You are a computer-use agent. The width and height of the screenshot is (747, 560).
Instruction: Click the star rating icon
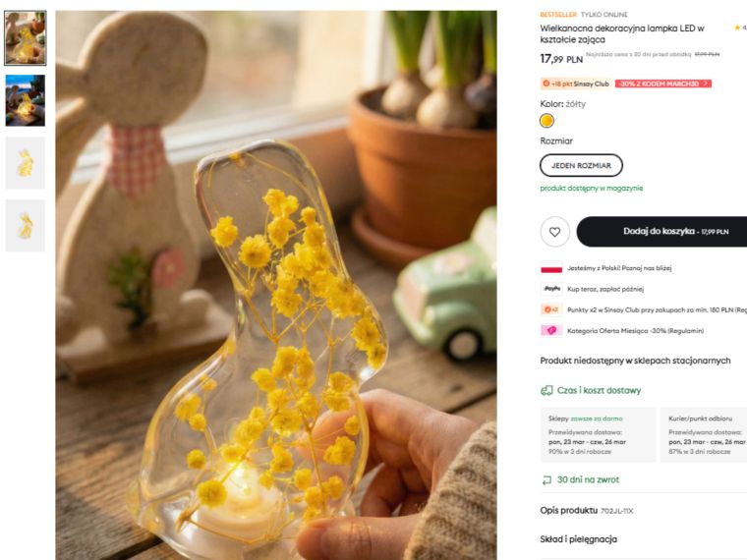pos(737,28)
